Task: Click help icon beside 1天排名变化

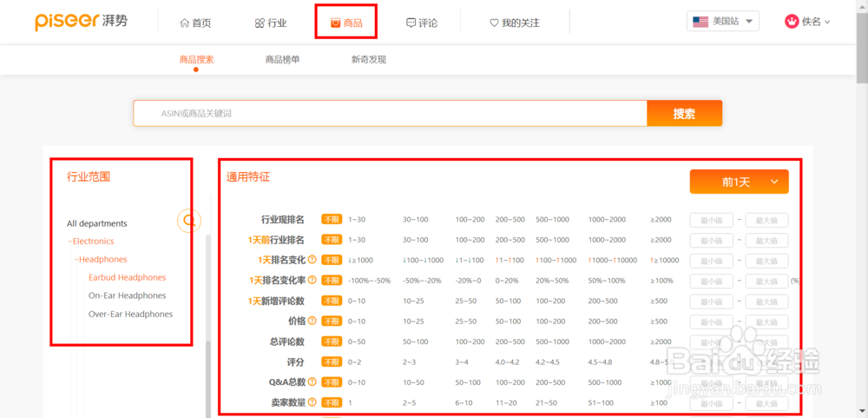Action: [312, 260]
